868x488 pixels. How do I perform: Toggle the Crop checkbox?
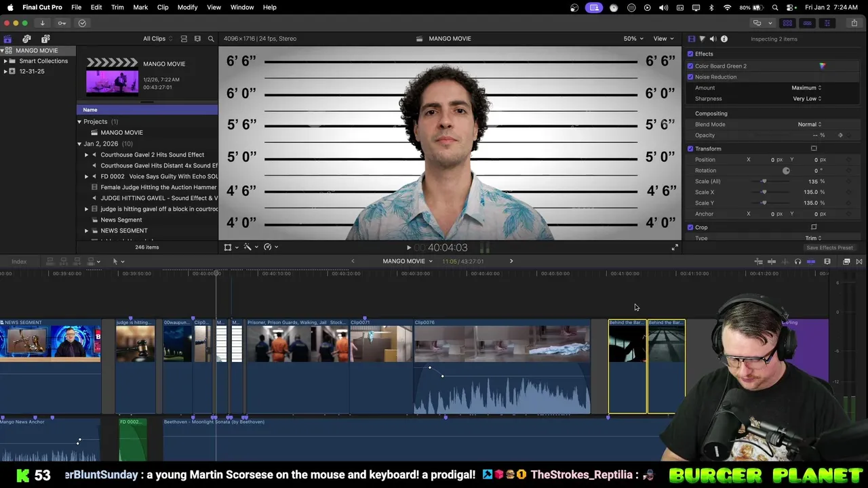coord(690,227)
